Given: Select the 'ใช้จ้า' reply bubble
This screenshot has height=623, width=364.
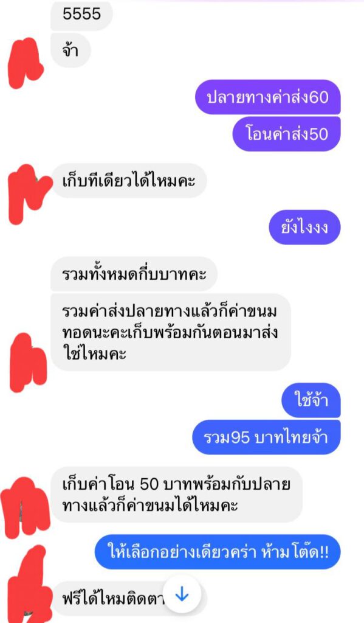Looking at the screenshot, I should [x=311, y=400].
